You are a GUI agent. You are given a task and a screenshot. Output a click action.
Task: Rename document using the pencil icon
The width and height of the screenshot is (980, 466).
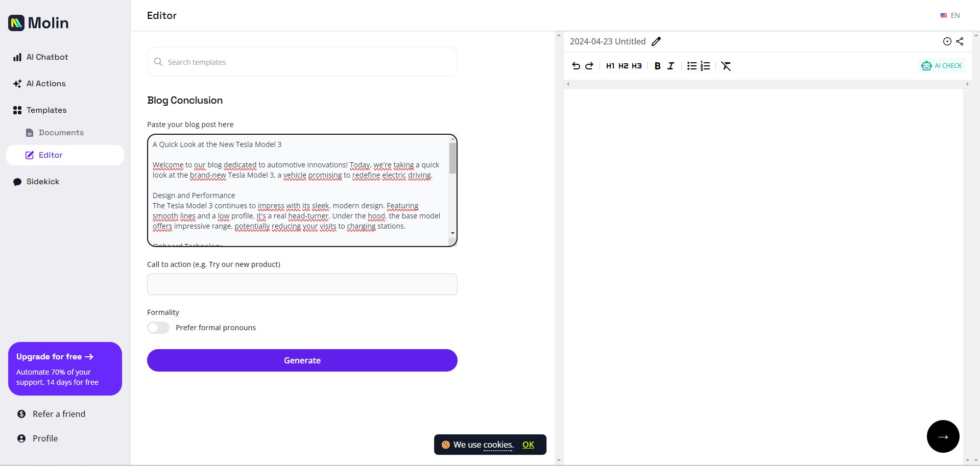[656, 41]
